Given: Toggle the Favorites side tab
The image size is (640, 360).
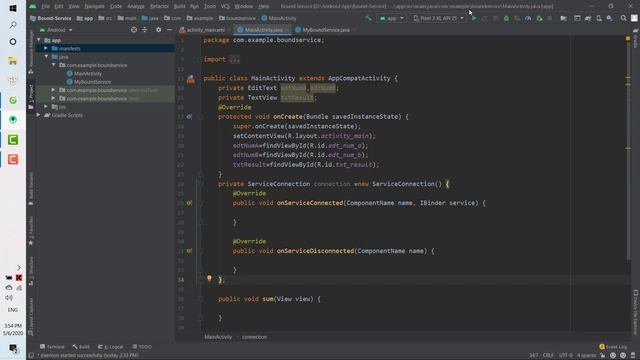Looking at the screenshot, I should point(31,231).
